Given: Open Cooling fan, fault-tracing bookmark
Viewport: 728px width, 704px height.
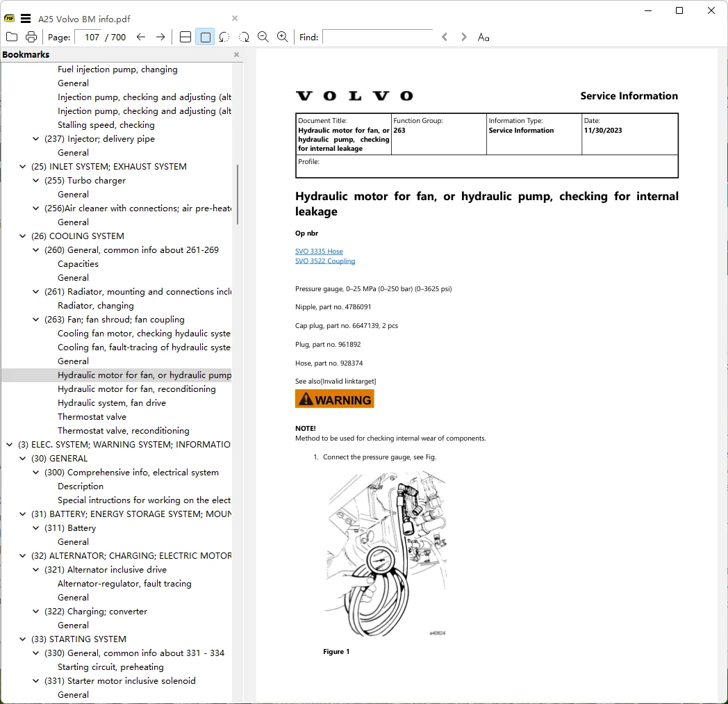Looking at the screenshot, I should 144,347.
